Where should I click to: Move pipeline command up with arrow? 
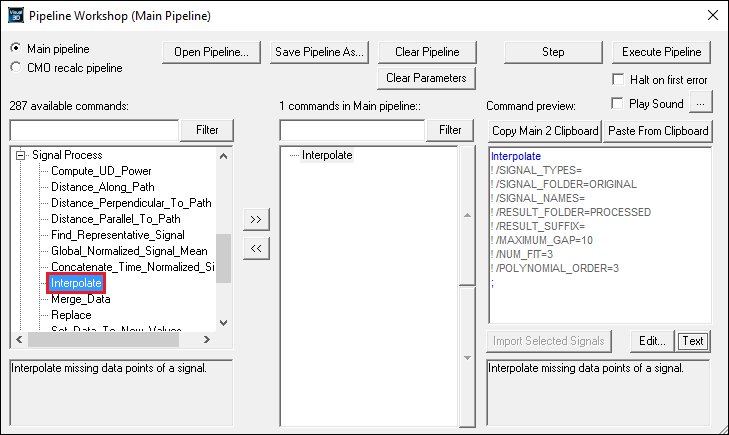pos(468,215)
